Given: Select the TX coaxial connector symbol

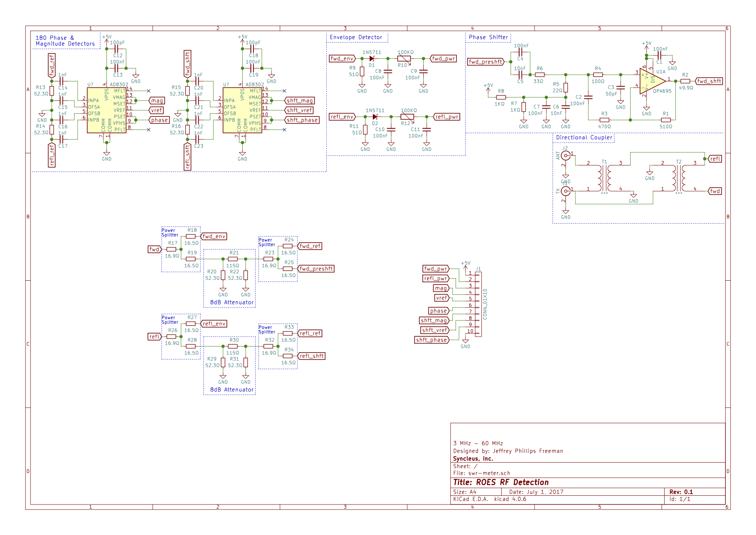Looking at the screenshot, I should click(565, 191).
